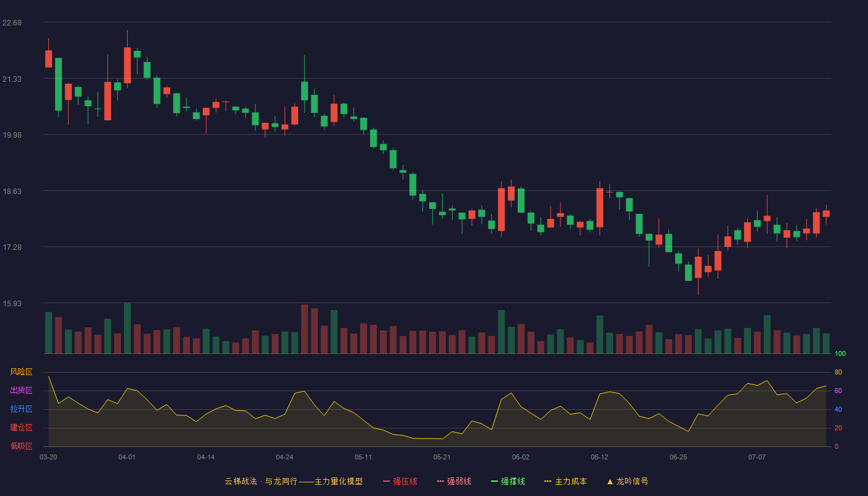Select the 低吸区 zone label
Screen dimensions: 868x496
coord(21,446)
